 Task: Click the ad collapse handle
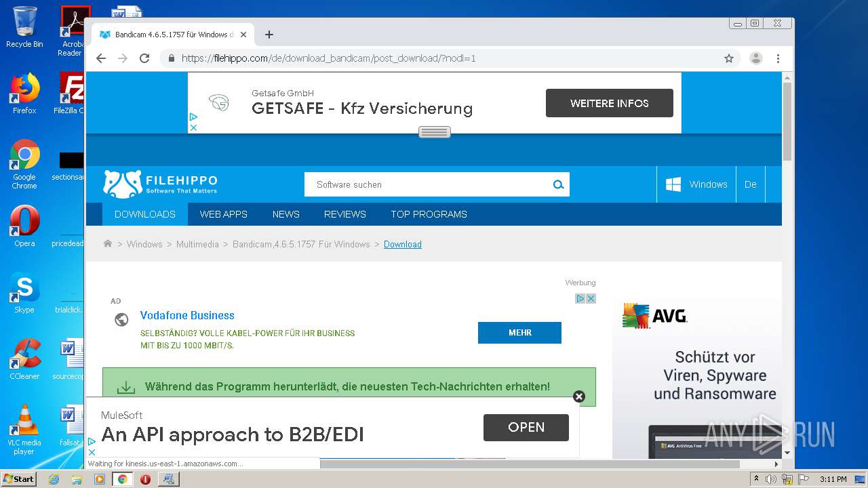(435, 132)
